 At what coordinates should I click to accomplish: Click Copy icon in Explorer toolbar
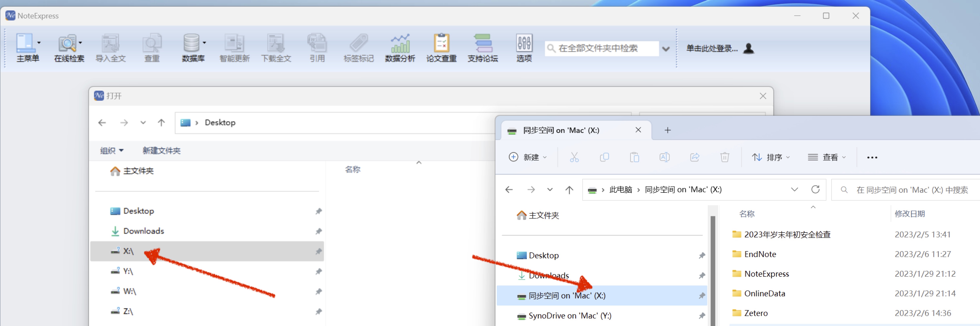[604, 157]
